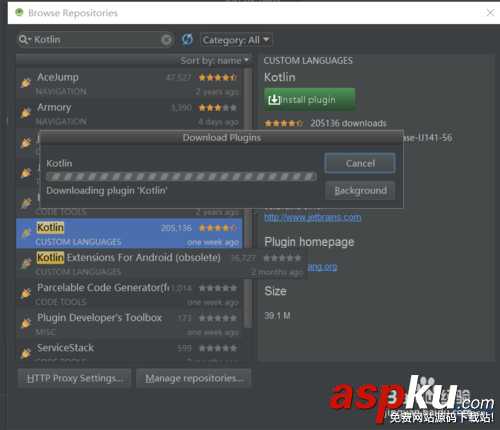Select the Armory plugin row

[x=129, y=114]
